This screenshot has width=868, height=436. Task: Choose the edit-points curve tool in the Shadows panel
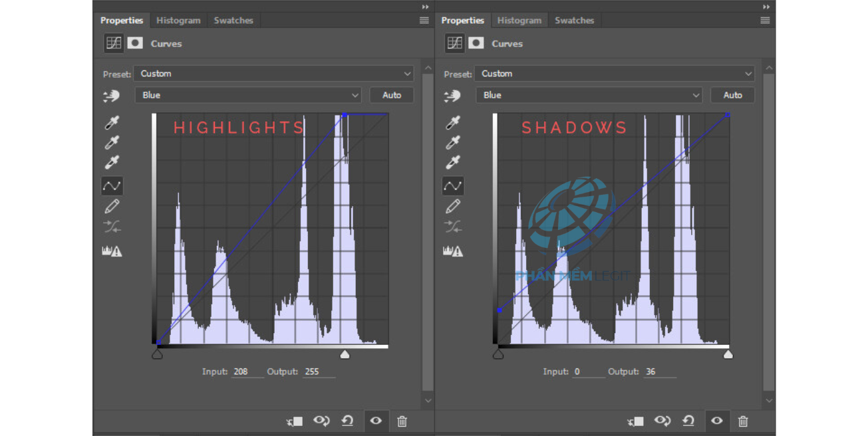pyautogui.click(x=453, y=185)
